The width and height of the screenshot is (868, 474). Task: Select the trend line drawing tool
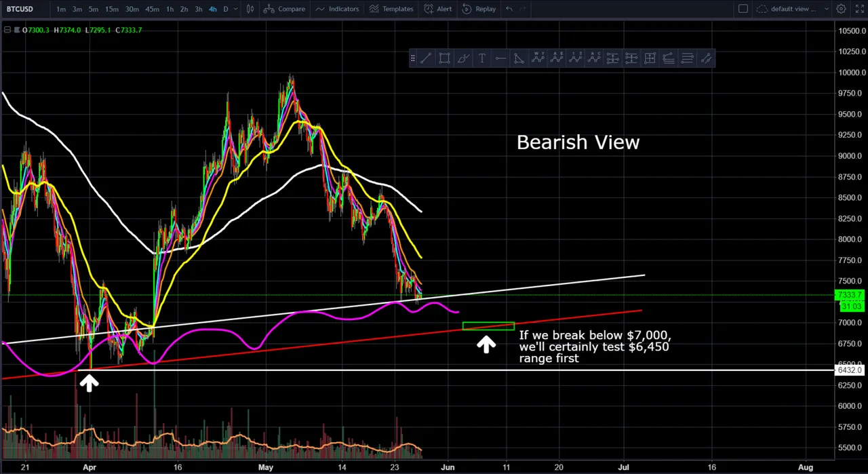[x=425, y=59]
